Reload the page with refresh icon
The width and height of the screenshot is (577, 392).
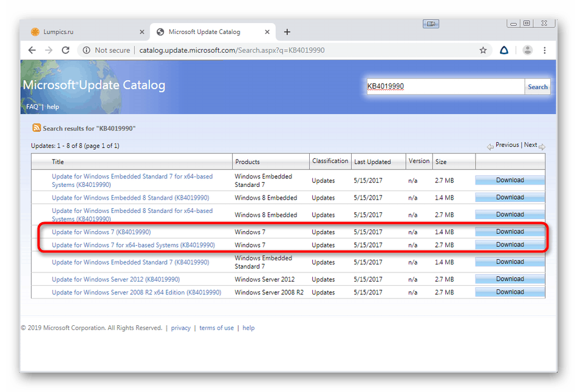pyautogui.click(x=66, y=50)
